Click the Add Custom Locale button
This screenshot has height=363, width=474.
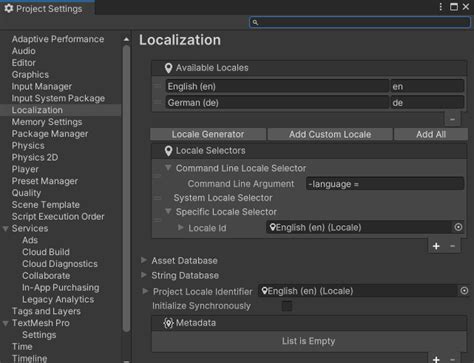330,134
